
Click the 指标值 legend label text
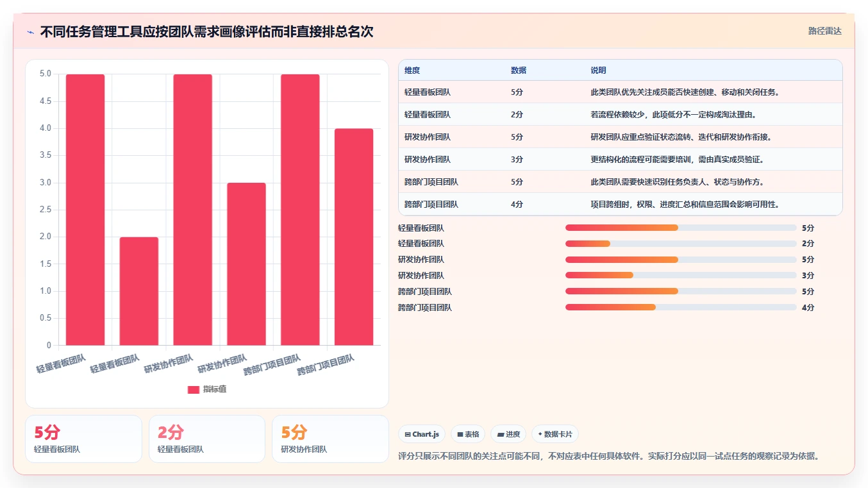click(215, 389)
